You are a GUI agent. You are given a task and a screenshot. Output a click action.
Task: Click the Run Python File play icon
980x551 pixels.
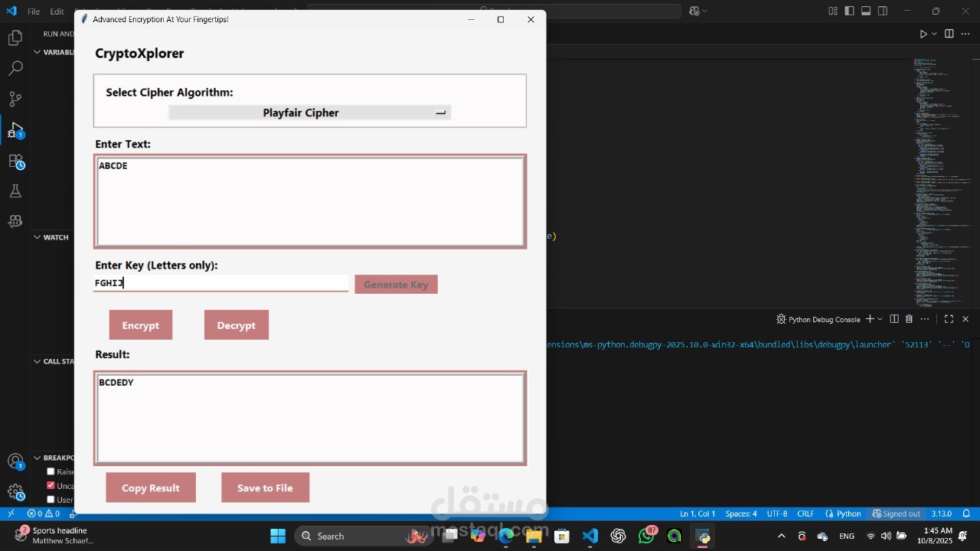pyautogui.click(x=923, y=34)
